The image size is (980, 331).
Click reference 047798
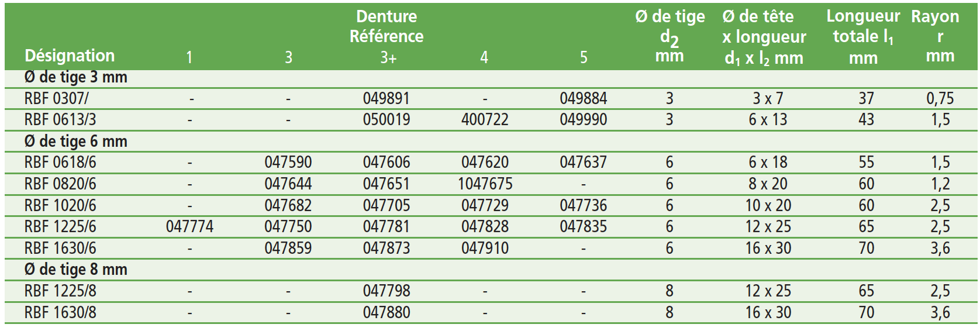tap(386, 291)
